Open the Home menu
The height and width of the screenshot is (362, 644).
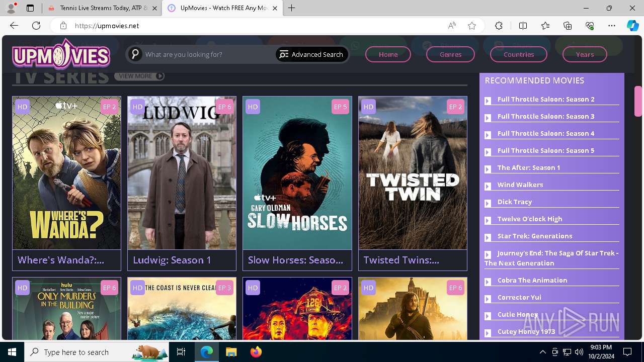pyautogui.click(x=388, y=54)
